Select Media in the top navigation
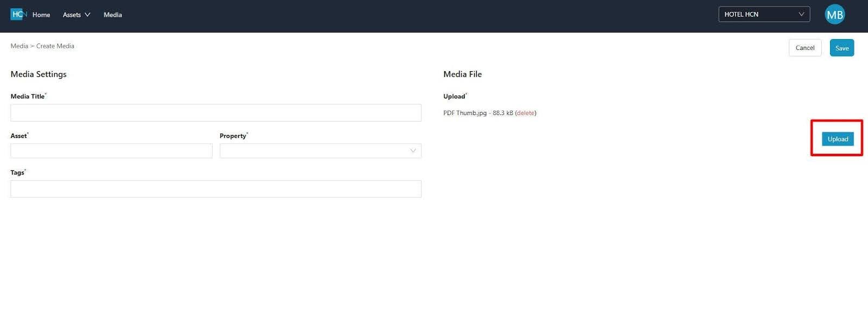This screenshot has height=310, width=868. coord(113,15)
